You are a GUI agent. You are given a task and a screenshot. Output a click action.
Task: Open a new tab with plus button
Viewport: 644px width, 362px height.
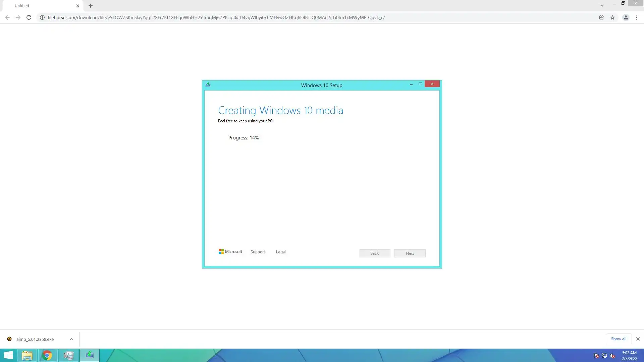(x=91, y=6)
